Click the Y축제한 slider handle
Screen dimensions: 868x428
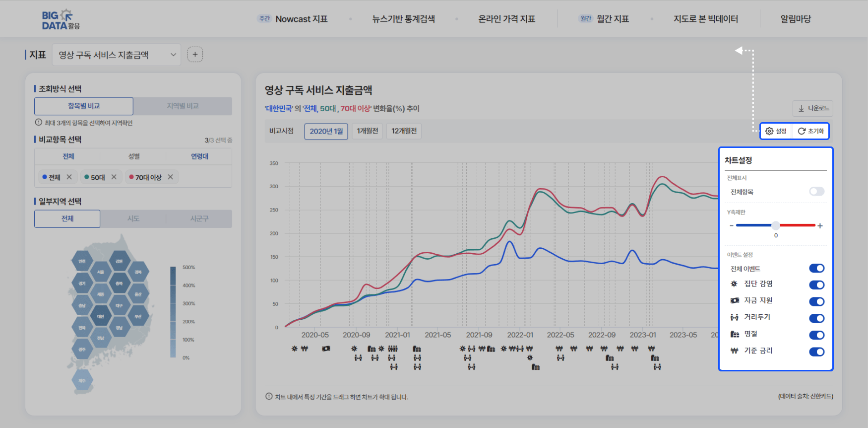776,225
